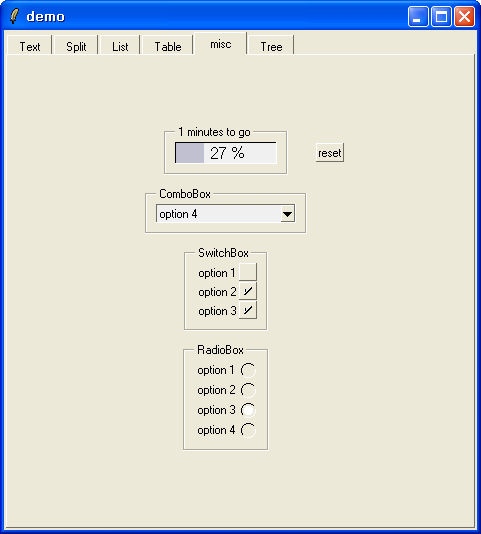Uncheck SwitchBox option 2
Screen dimensions: 481x534
tap(248, 291)
